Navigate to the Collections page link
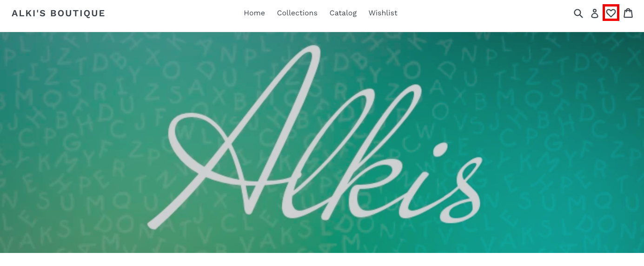The height and width of the screenshot is (266, 644). pyautogui.click(x=297, y=13)
